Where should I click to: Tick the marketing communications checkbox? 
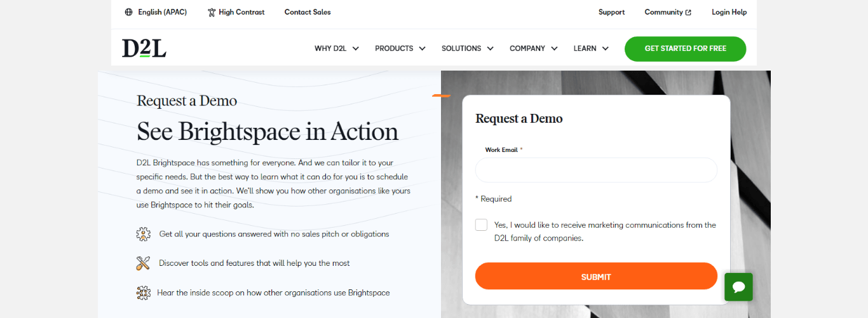coord(481,225)
